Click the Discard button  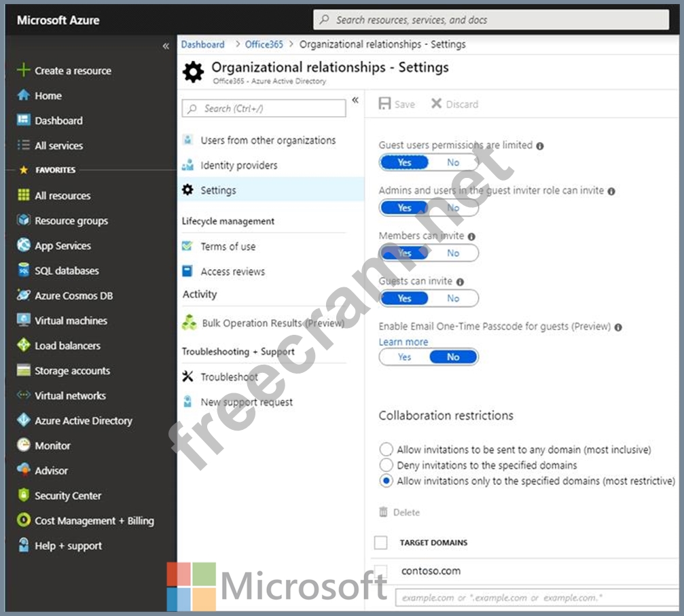(x=454, y=104)
